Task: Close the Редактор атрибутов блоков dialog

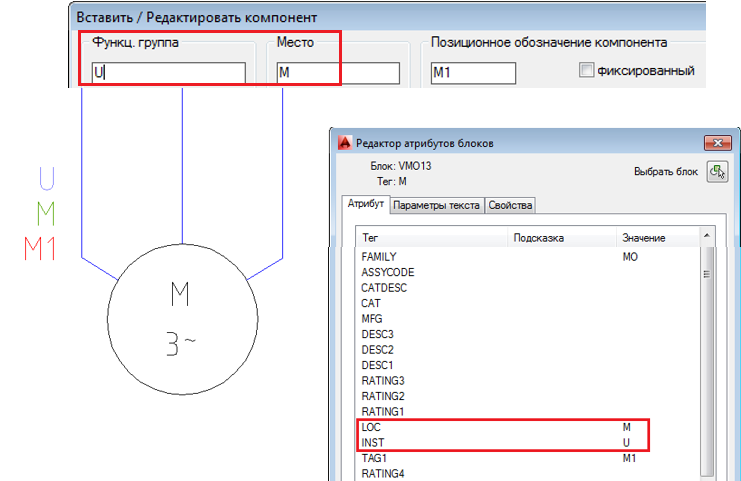Action: coord(718,143)
